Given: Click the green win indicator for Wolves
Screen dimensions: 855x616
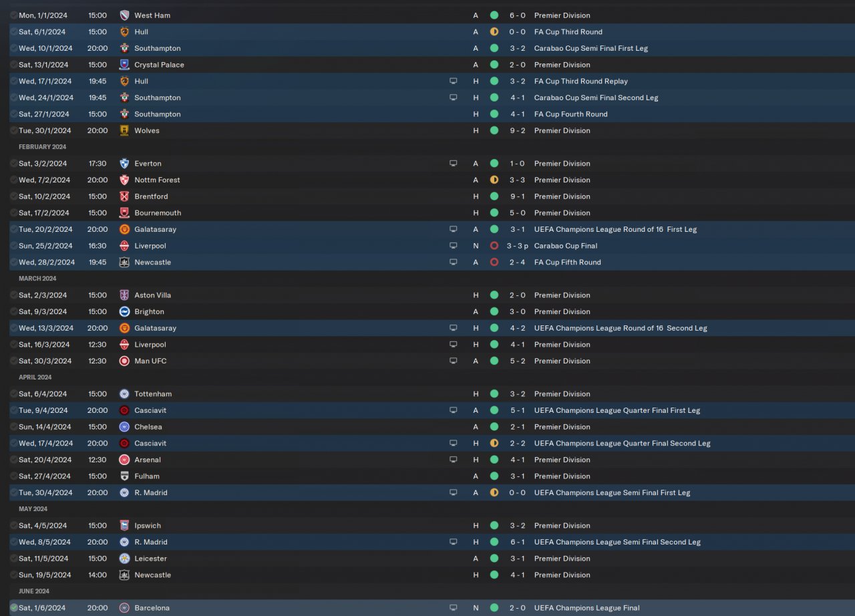Looking at the screenshot, I should pyautogui.click(x=494, y=131).
